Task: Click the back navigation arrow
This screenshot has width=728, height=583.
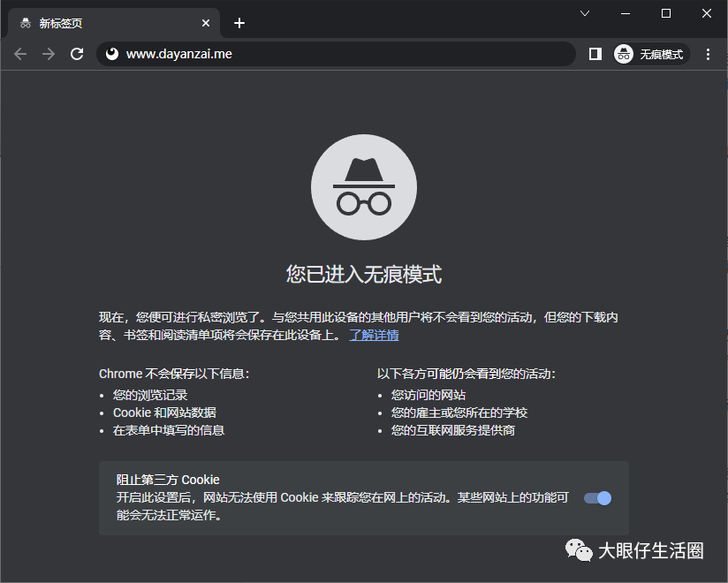Action: (x=20, y=54)
